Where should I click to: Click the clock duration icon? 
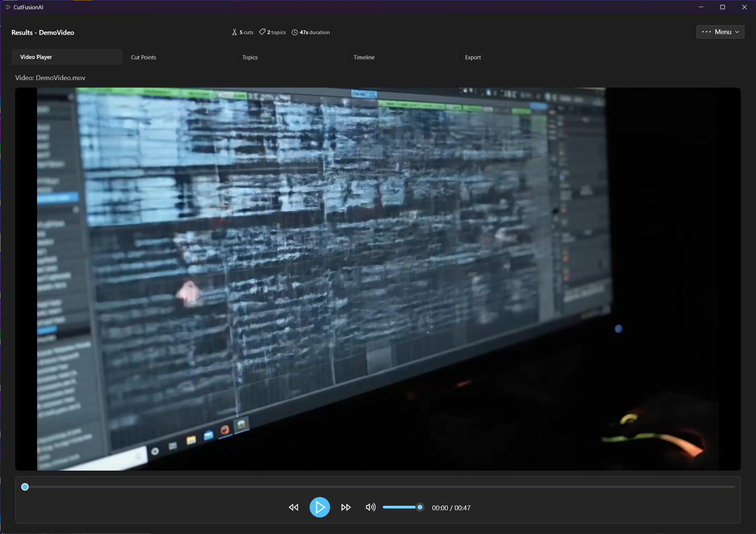click(295, 32)
